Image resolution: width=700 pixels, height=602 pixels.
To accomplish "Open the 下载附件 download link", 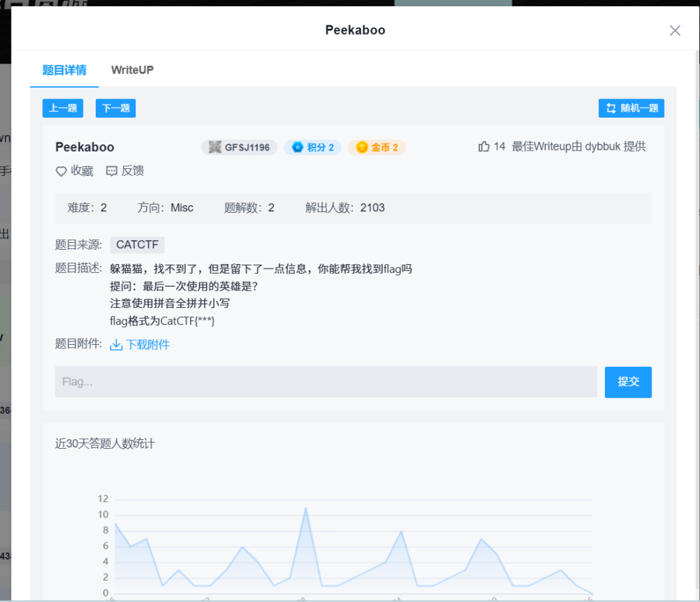I will pyautogui.click(x=148, y=345).
